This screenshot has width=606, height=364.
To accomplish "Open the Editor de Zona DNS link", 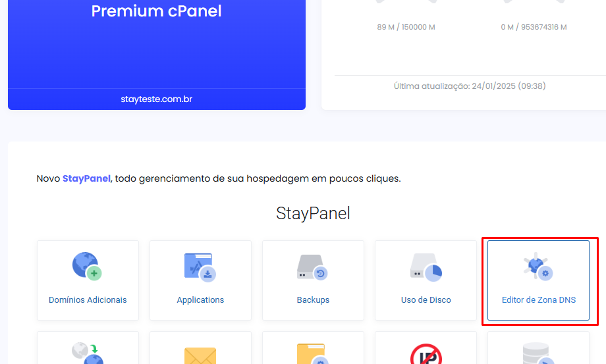I will coord(539,300).
